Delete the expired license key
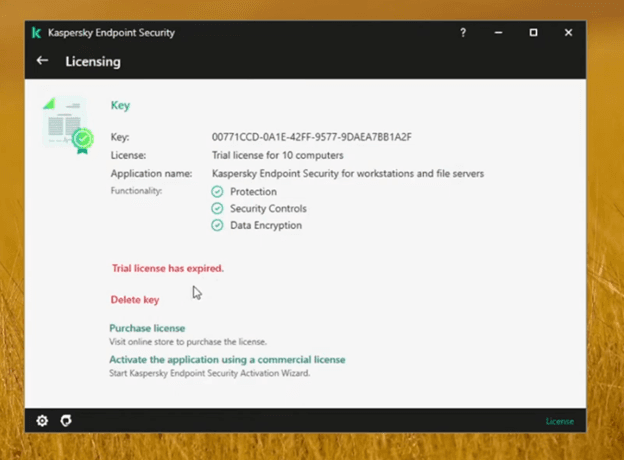624x460 pixels. coord(135,300)
